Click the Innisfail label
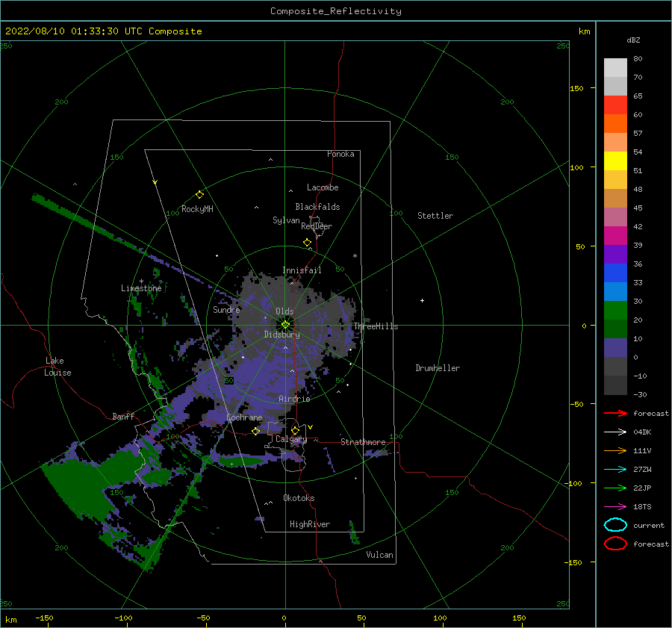Screen dimensions: 672x628 [302, 270]
